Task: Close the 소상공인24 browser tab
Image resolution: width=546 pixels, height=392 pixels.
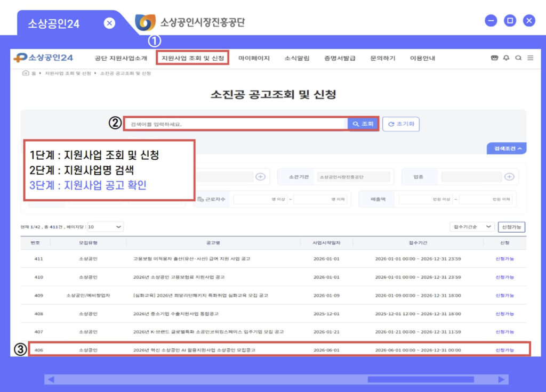Action: [x=109, y=23]
